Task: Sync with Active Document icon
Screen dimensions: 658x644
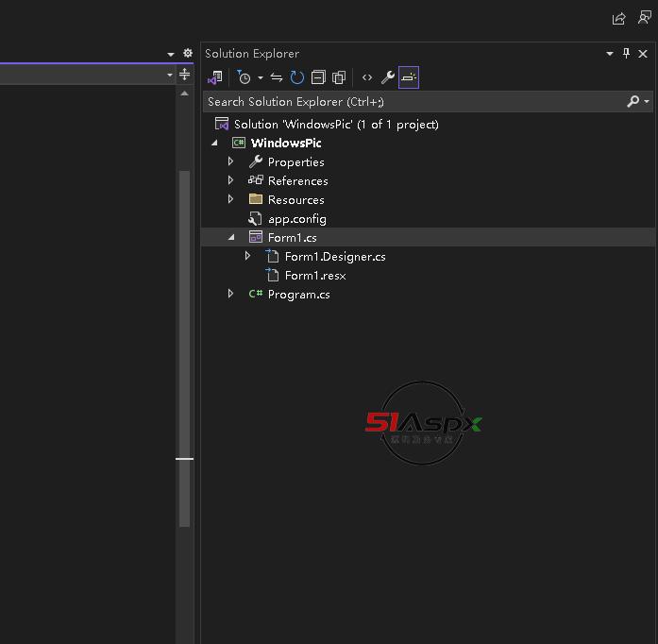Action: tap(277, 77)
